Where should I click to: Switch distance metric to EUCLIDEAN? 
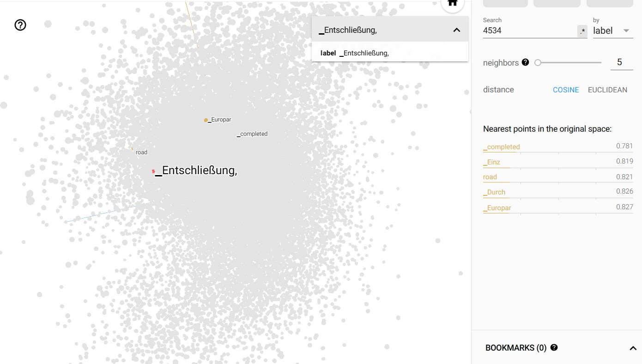607,90
